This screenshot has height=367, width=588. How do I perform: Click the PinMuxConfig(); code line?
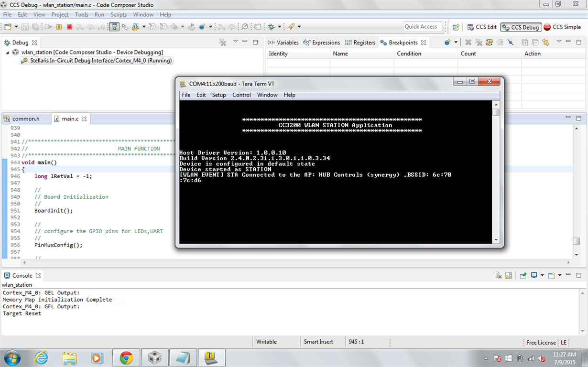[x=58, y=245]
